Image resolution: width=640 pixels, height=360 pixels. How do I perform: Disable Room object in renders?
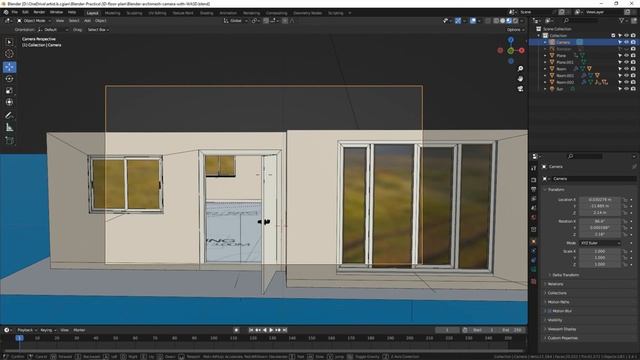[633, 69]
